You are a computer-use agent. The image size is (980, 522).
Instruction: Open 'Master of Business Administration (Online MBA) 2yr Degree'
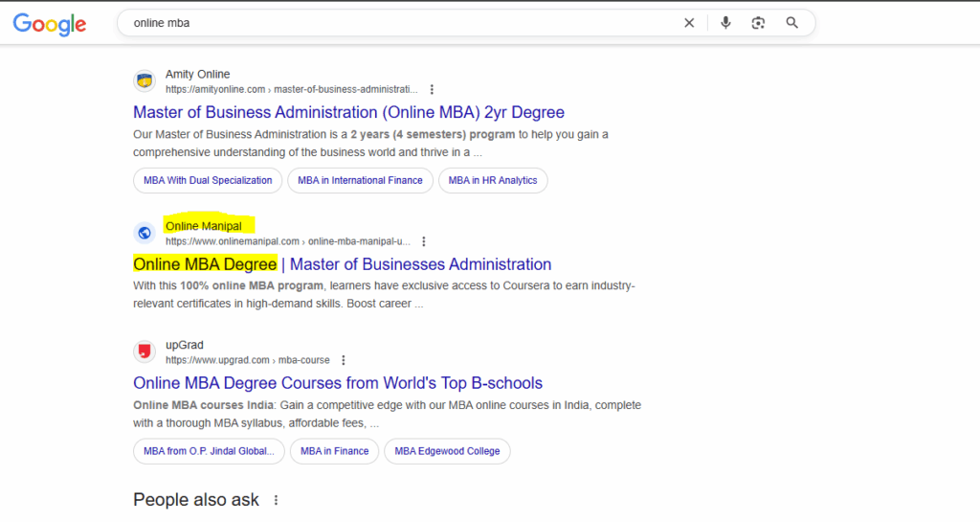[x=348, y=112]
